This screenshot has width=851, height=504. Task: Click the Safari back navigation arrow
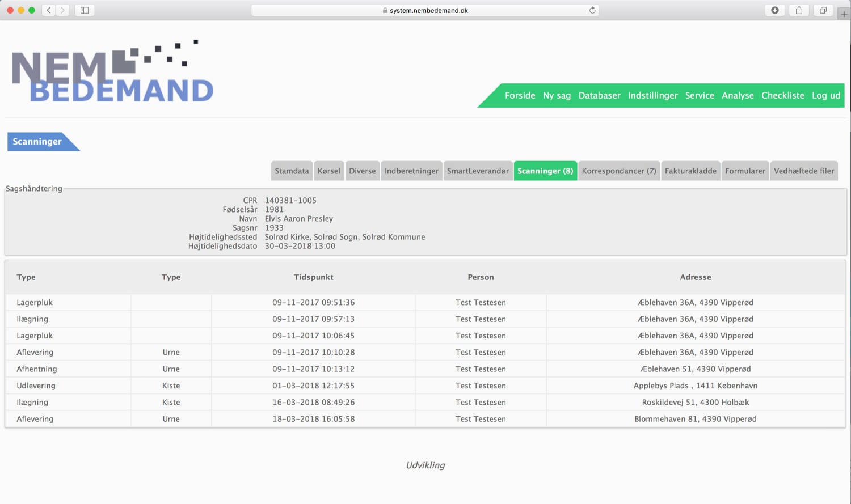click(49, 10)
